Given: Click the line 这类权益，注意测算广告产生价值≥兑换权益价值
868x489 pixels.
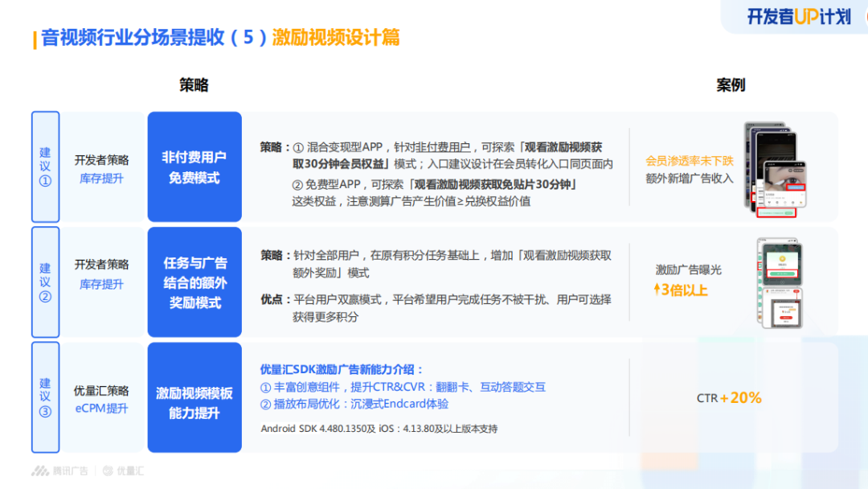Looking at the screenshot, I should click(x=411, y=201).
